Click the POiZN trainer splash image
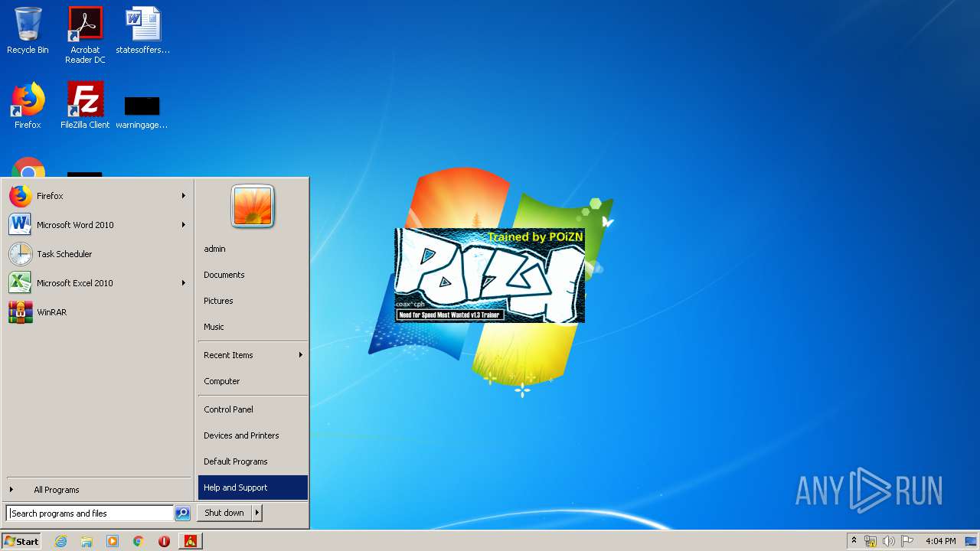This screenshot has height=551, width=980. pos(489,275)
